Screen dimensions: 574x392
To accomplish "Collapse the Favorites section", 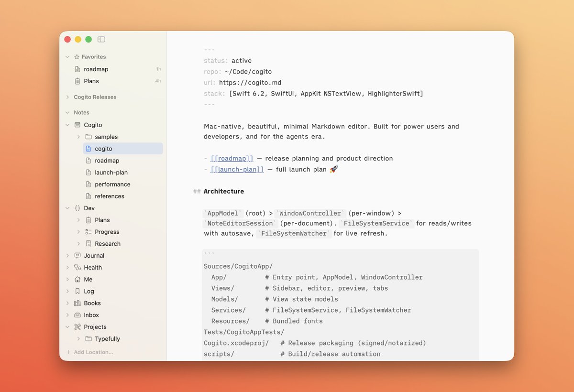I will click(67, 57).
